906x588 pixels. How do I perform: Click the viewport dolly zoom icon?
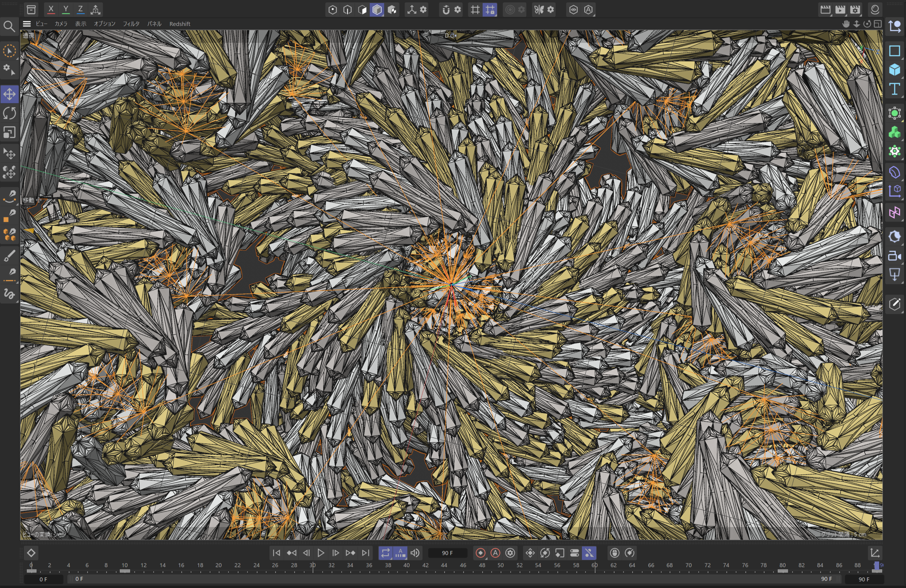click(x=856, y=24)
